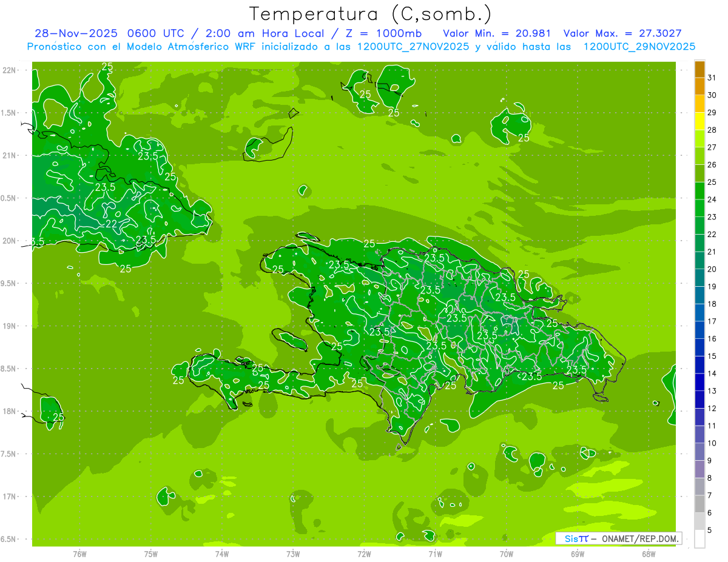Pick the purple swatch between 9 and 10
Viewport: 728px width, 562px height.
[x=700, y=452]
